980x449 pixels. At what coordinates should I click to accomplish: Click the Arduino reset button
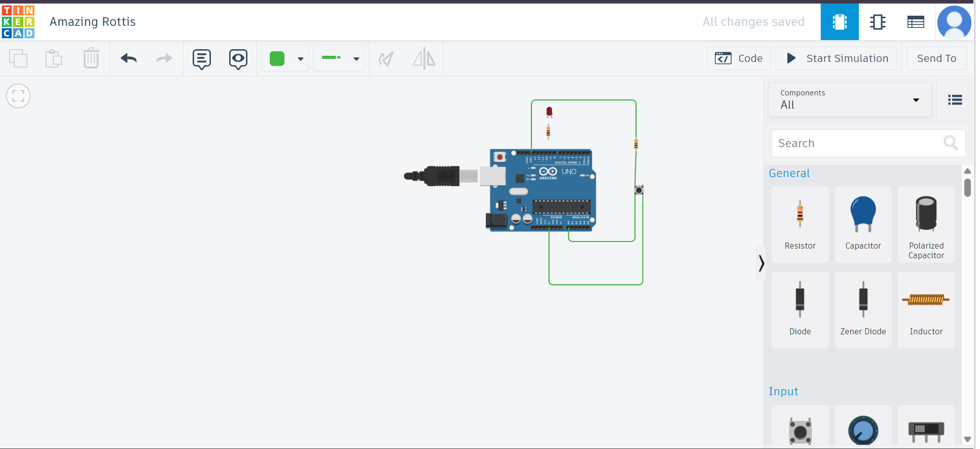pyautogui.click(x=500, y=157)
